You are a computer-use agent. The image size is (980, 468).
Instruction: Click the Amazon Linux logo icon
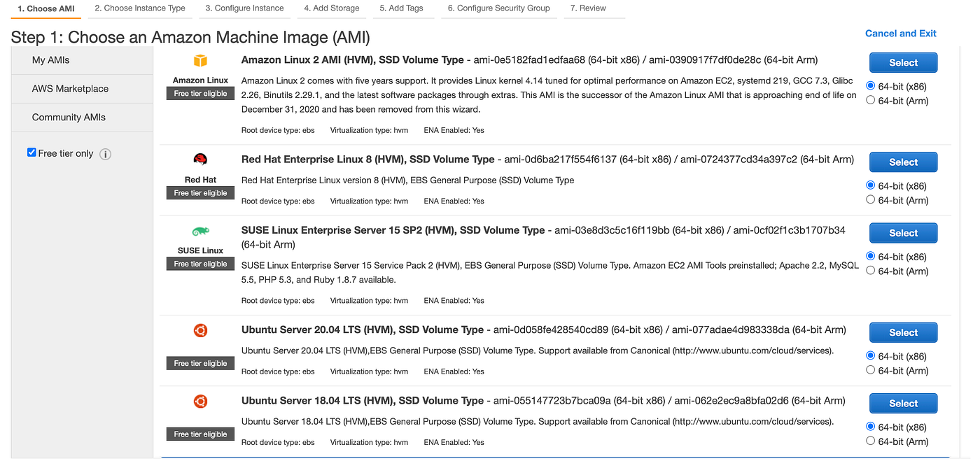[x=200, y=62]
